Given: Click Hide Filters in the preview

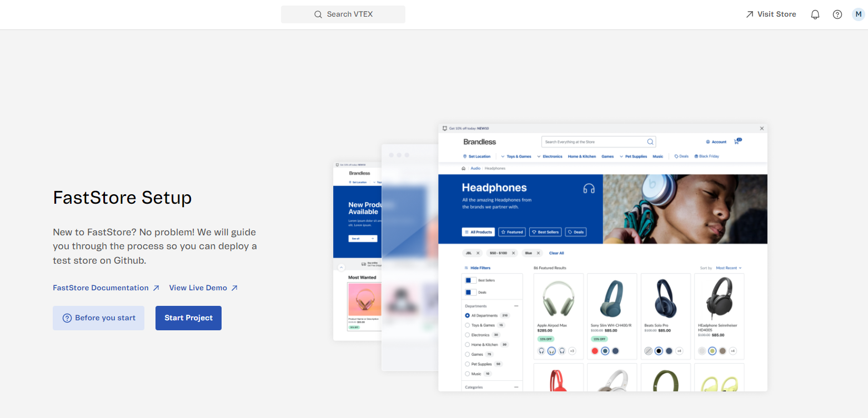Looking at the screenshot, I should [477, 268].
